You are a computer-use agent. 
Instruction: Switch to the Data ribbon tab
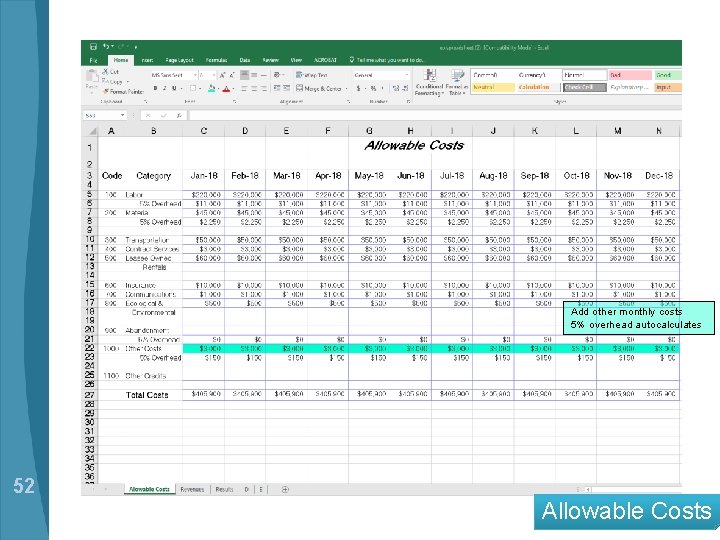[x=245, y=60]
